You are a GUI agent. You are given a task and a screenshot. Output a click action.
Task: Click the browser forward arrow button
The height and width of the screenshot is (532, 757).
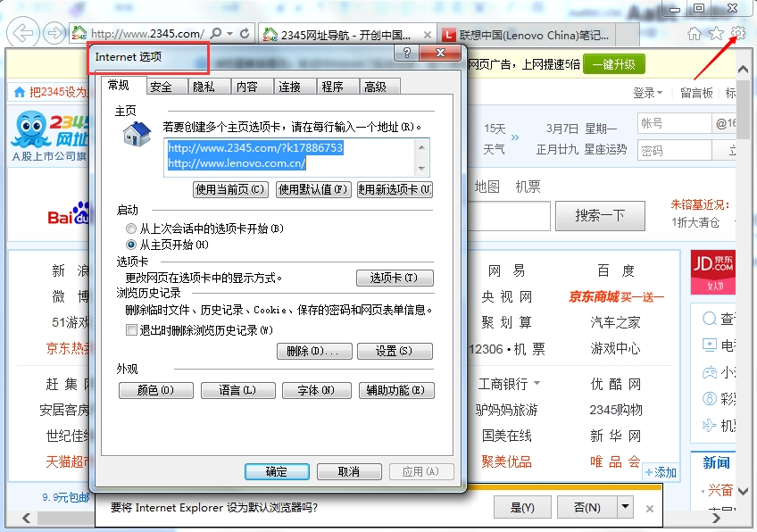(54, 33)
